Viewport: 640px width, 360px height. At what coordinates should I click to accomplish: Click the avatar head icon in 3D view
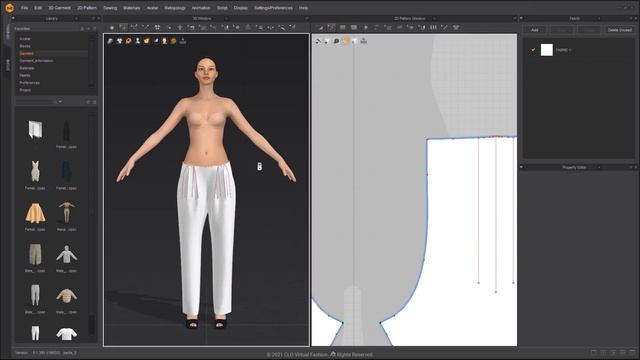[164, 41]
